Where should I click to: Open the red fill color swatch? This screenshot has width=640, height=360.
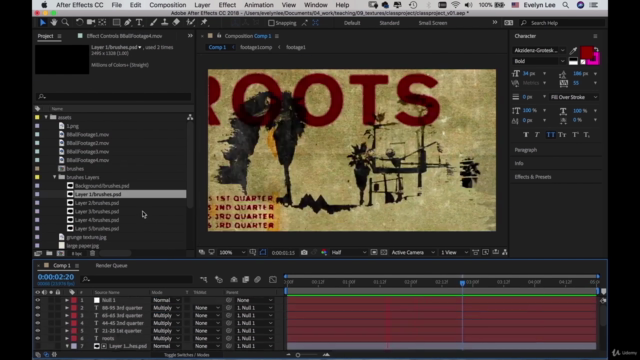(x=587, y=52)
